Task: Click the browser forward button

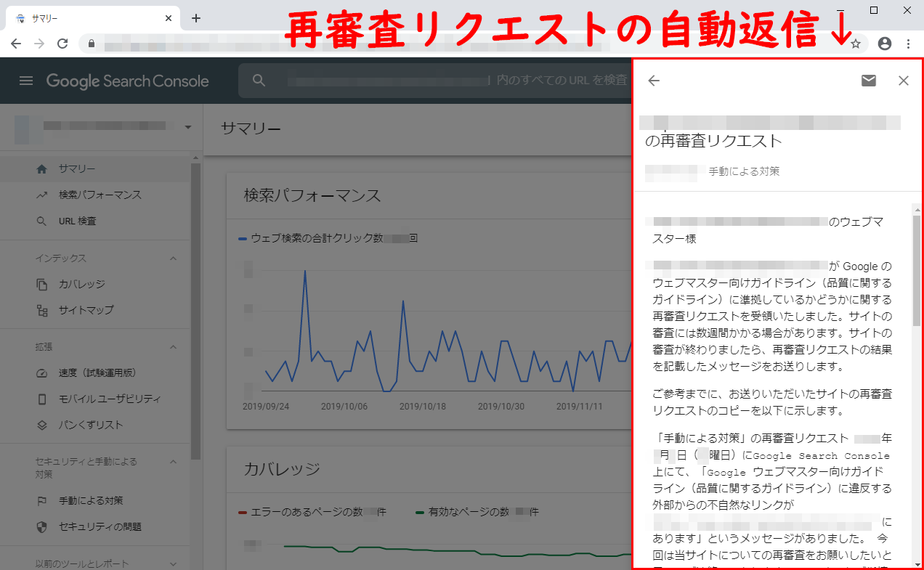Action: click(39, 44)
